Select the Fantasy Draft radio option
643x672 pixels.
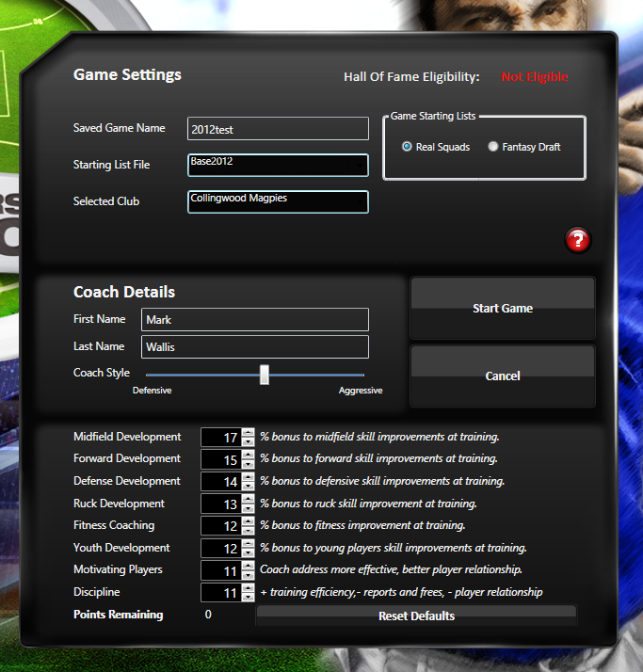coord(493,147)
